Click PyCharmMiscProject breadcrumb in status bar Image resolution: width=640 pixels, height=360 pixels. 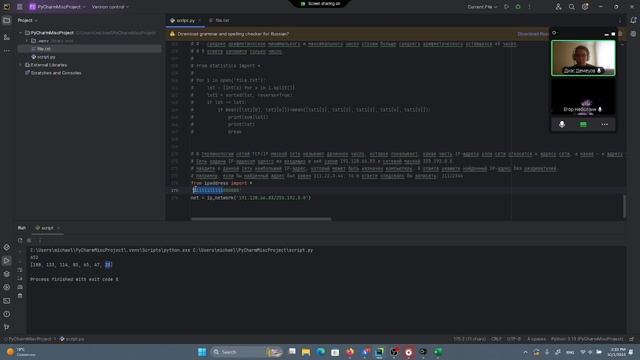pos(29,339)
